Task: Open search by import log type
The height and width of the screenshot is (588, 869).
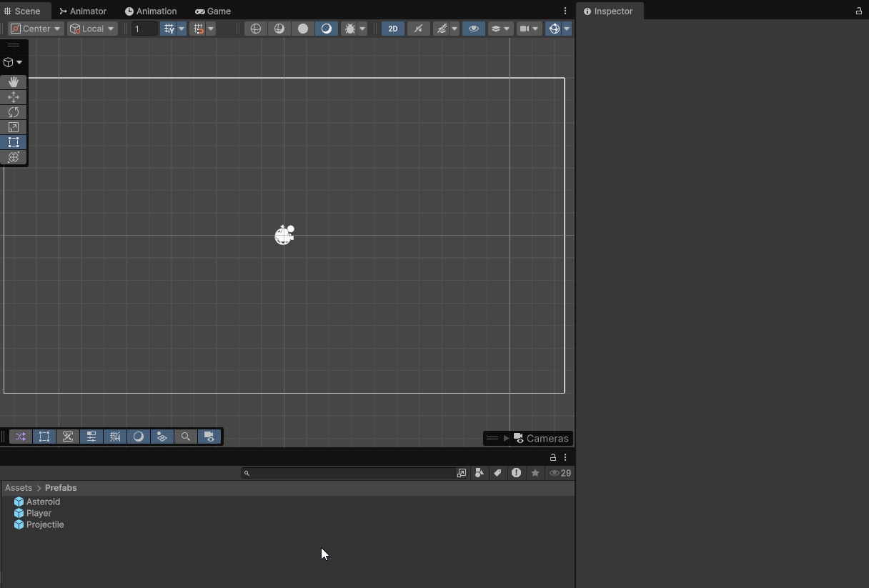Action: [517, 473]
